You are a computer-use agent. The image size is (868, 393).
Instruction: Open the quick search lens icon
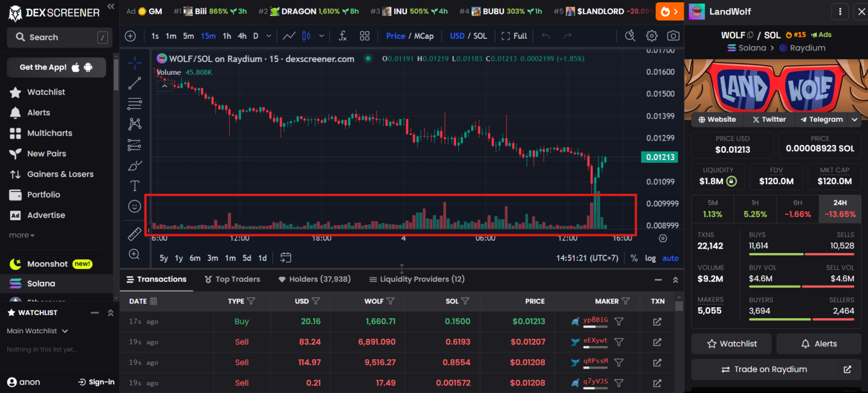630,36
